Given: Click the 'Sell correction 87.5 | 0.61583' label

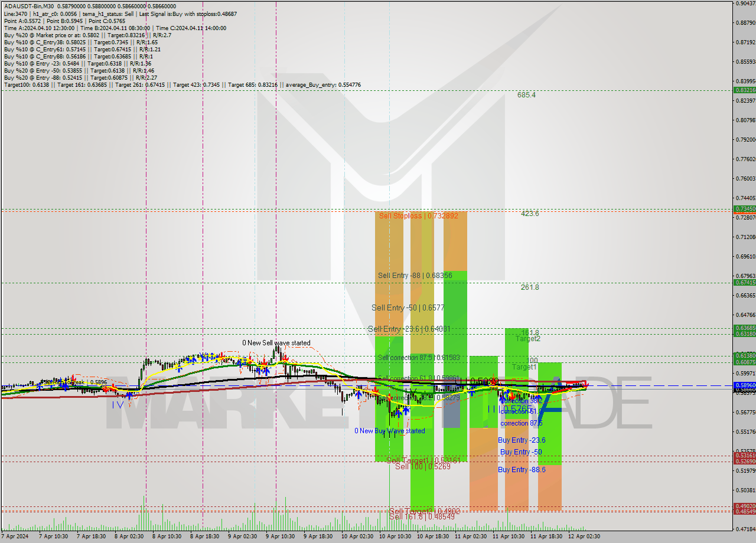Looking at the screenshot, I should (419, 358).
